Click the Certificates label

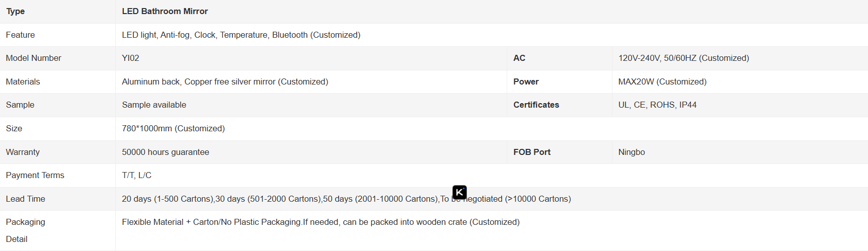point(536,105)
